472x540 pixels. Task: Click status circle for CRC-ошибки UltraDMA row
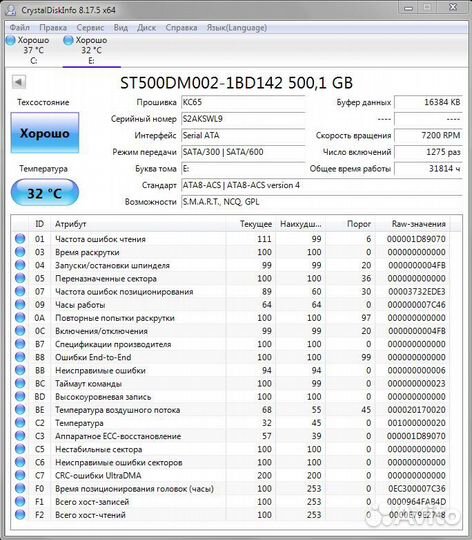20,475
